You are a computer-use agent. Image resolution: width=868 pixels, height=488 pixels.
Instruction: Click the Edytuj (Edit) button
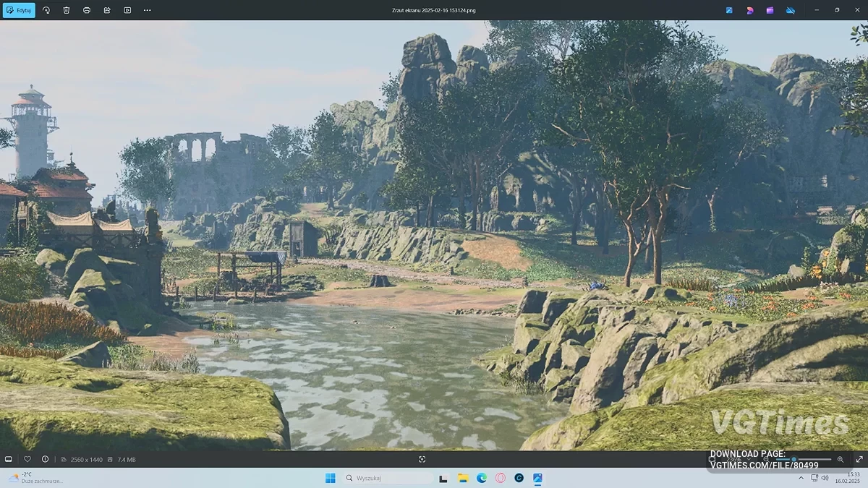point(19,10)
